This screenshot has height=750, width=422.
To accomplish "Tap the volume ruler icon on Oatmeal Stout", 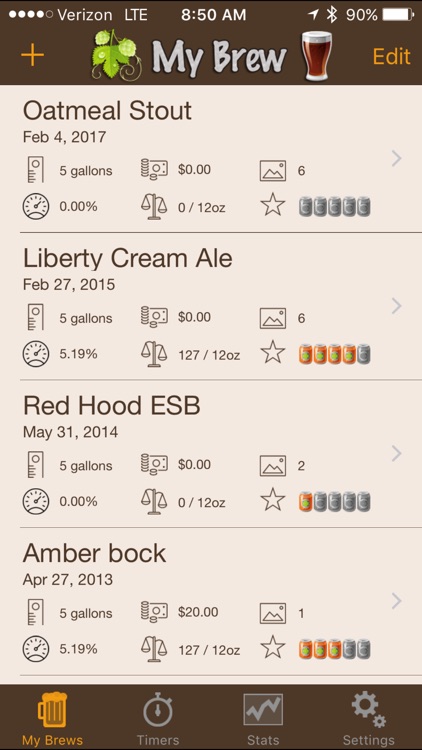I will pyautogui.click(x=36, y=170).
